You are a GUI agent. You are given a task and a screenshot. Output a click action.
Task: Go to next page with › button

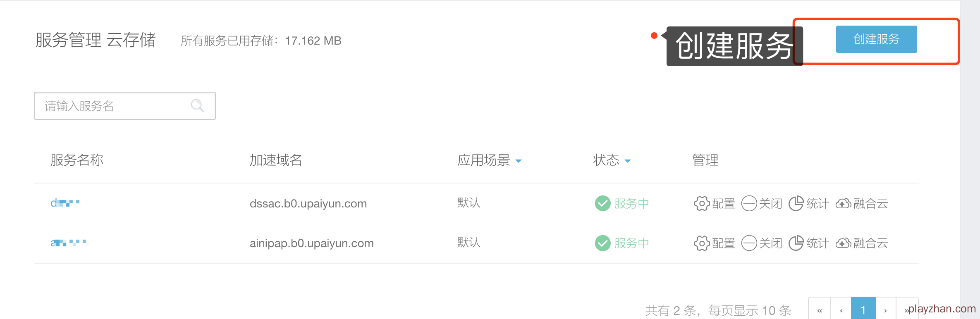pos(885,310)
